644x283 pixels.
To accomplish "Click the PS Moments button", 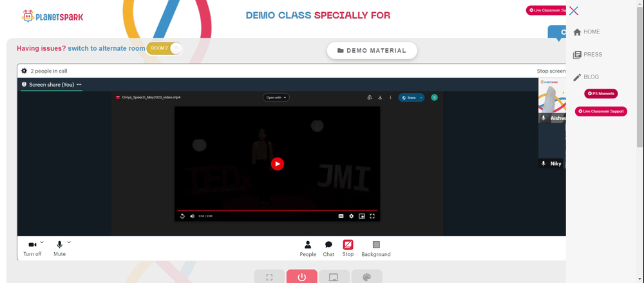I will (x=601, y=93).
